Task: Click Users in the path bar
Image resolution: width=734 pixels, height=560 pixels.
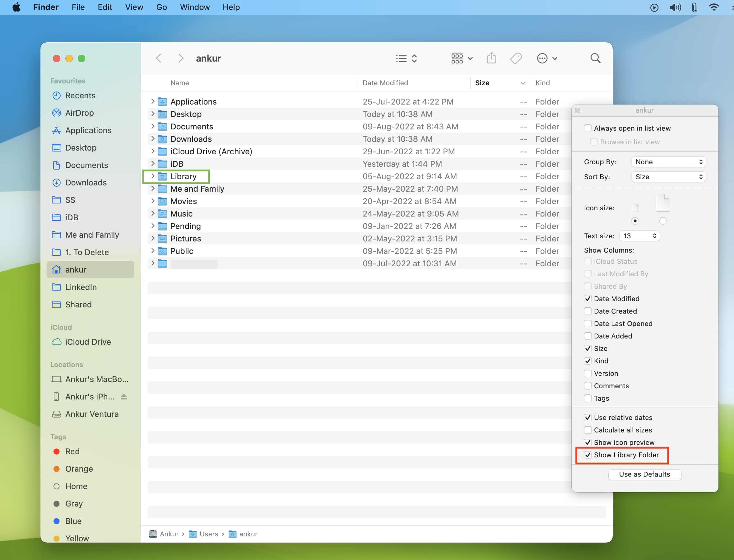Action: (x=209, y=534)
